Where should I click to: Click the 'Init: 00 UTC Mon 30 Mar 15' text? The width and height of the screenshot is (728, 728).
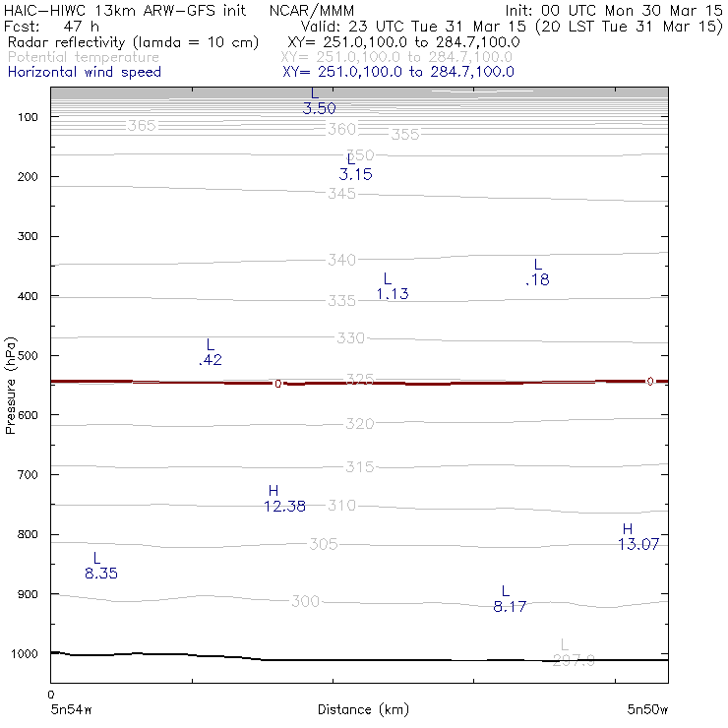614,11
